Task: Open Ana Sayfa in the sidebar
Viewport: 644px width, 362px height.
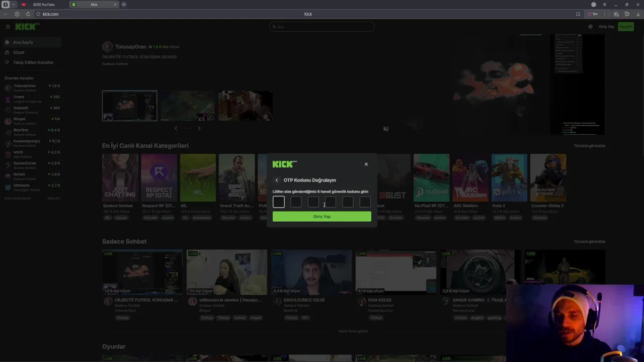Action: coord(31,42)
